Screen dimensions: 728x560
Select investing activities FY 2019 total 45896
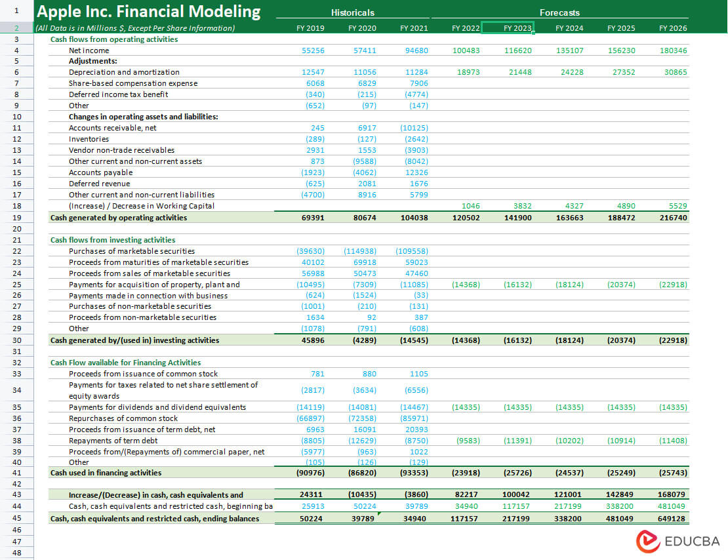point(313,340)
